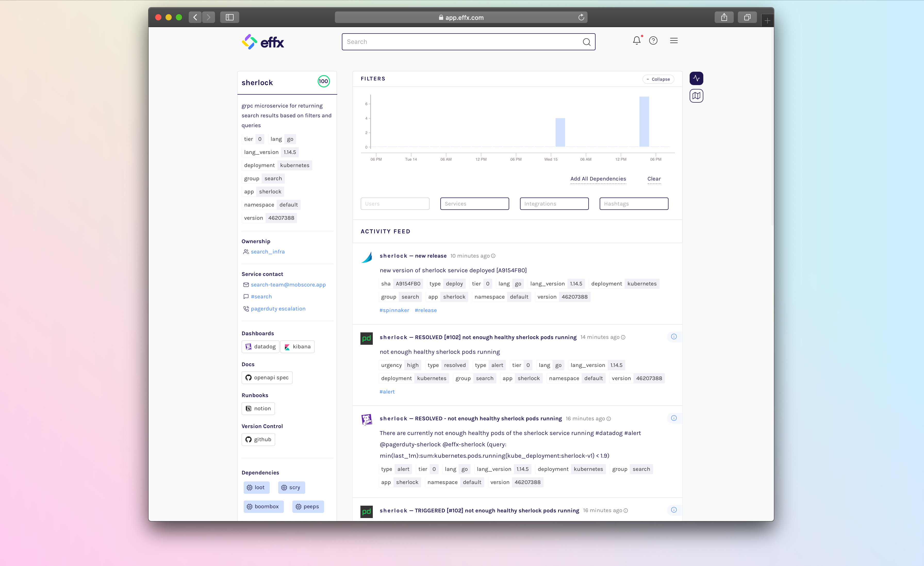This screenshot has width=924, height=566.
Task: Click the sherlock score badge 100
Action: [324, 81]
